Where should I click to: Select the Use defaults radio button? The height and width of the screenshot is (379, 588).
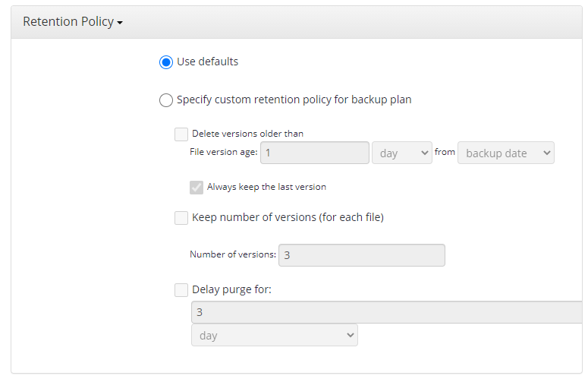[166, 62]
